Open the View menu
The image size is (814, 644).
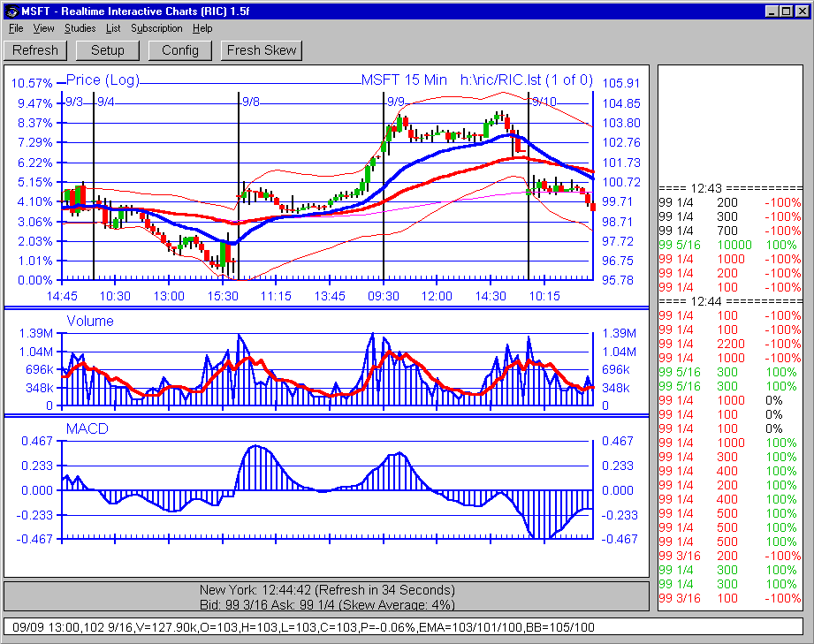tap(43, 28)
